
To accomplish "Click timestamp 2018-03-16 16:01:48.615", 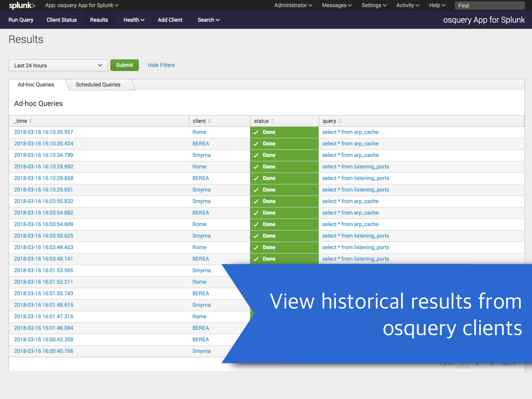I will pos(44,305).
